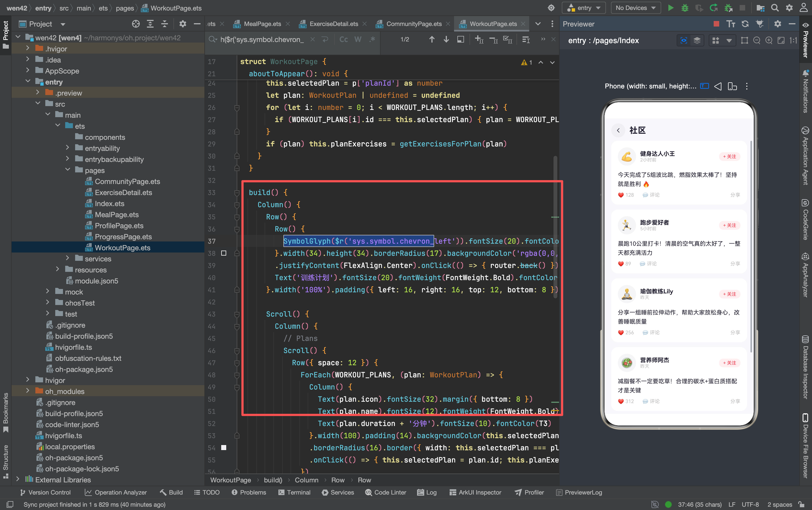
Task: Toggle component layers view in Previewer
Action: [697, 41]
